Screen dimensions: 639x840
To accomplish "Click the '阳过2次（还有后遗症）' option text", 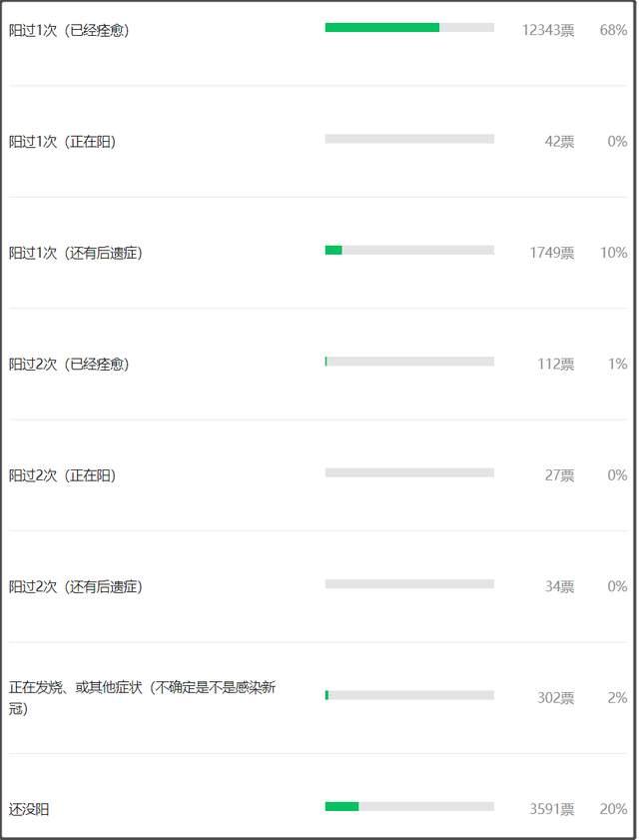I will click(76, 587).
